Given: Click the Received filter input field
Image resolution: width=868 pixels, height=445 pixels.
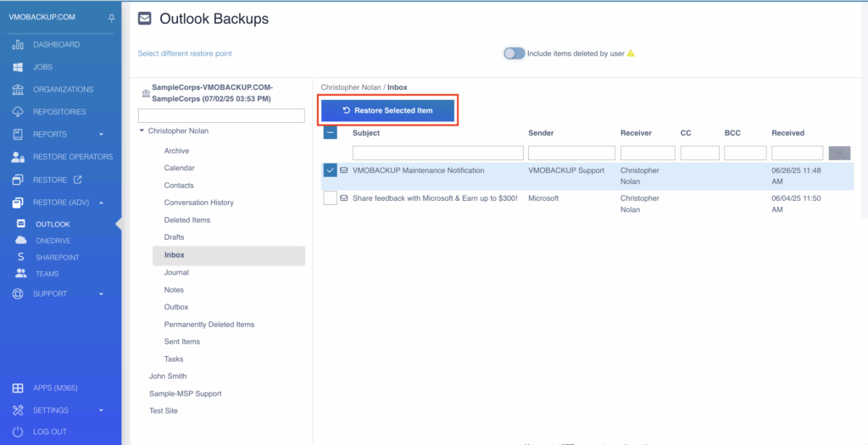Looking at the screenshot, I should point(797,153).
